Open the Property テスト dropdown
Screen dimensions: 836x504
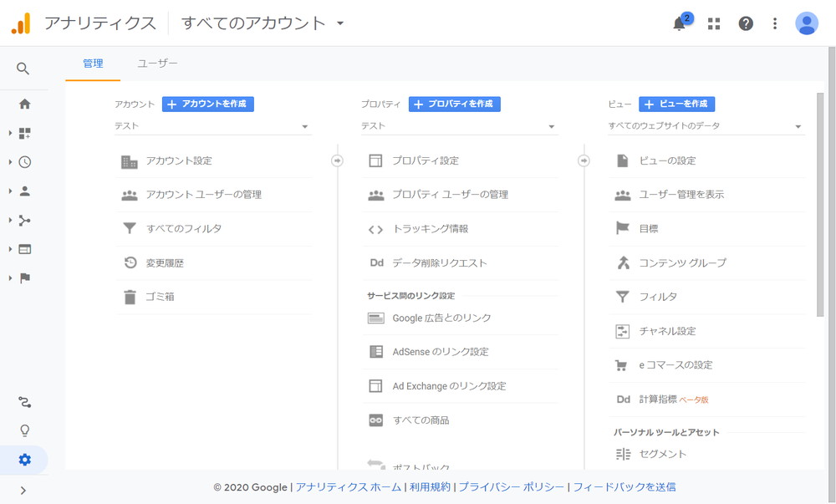[x=459, y=126]
